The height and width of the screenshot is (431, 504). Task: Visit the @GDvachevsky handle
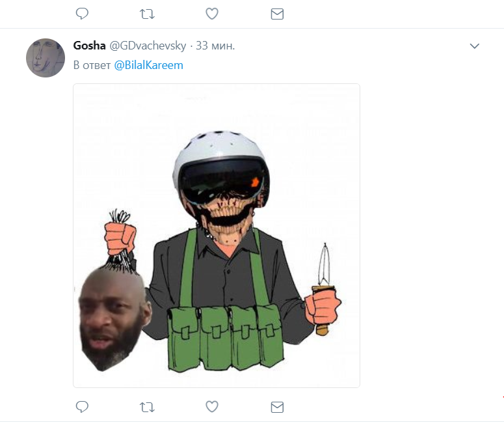pos(148,46)
